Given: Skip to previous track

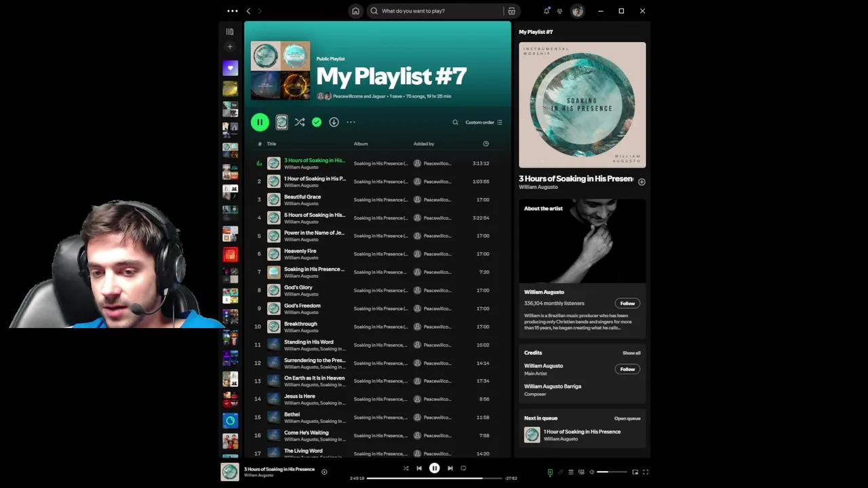Looking at the screenshot, I should (x=419, y=468).
